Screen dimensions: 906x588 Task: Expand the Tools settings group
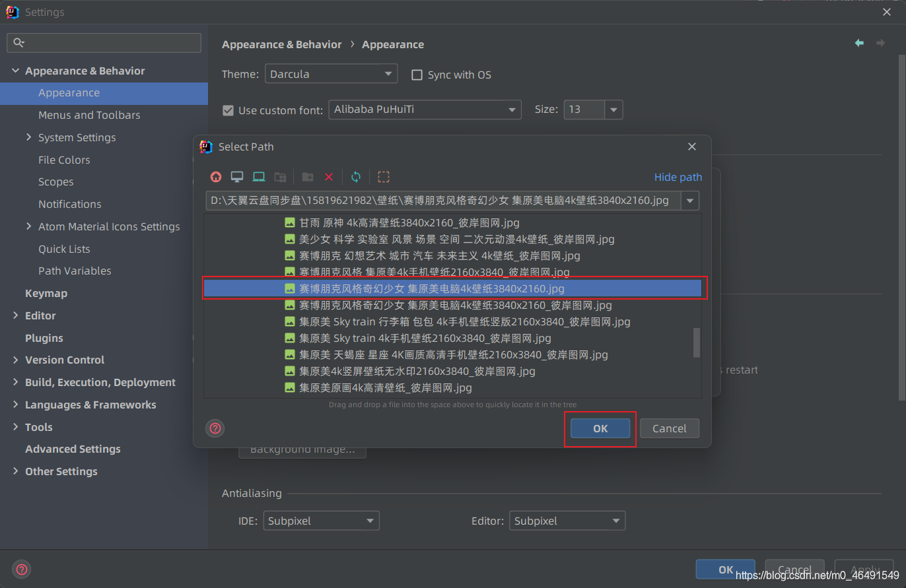[x=15, y=427]
